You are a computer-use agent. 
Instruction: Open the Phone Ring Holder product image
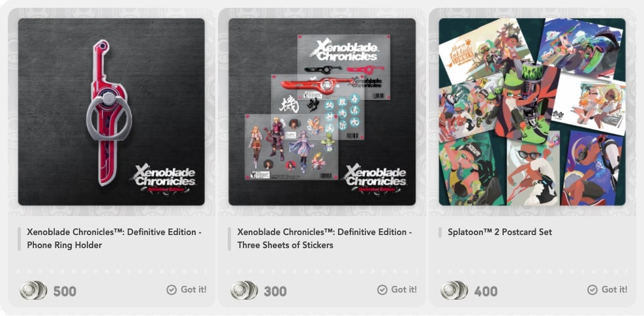112,112
